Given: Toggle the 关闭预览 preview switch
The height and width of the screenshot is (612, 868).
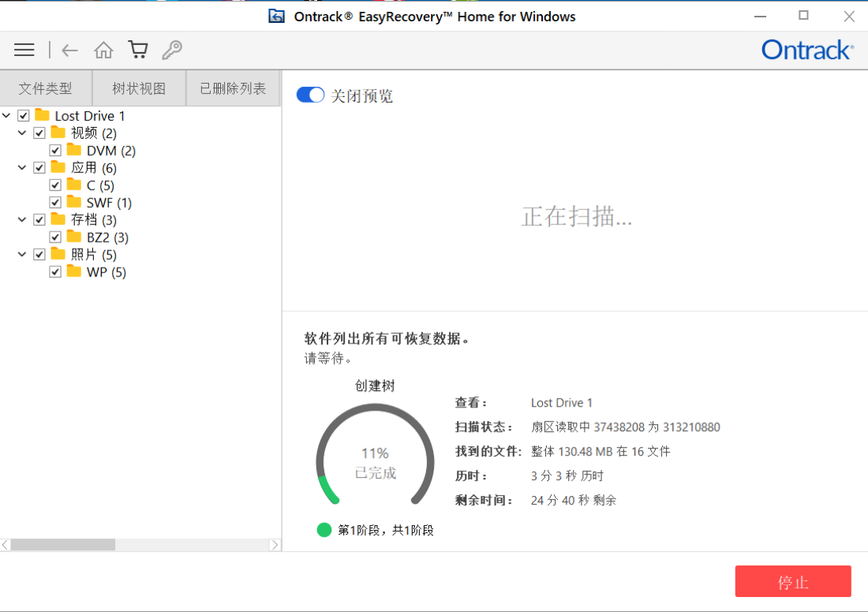Looking at the screenshot, I should pos(310,96).
